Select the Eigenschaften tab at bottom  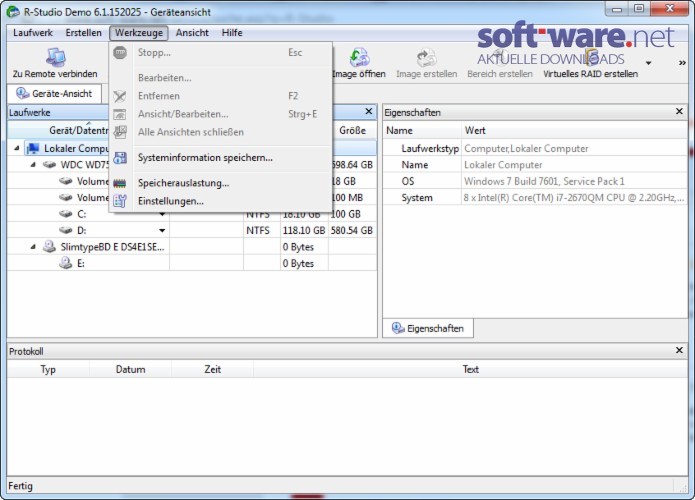428,328
